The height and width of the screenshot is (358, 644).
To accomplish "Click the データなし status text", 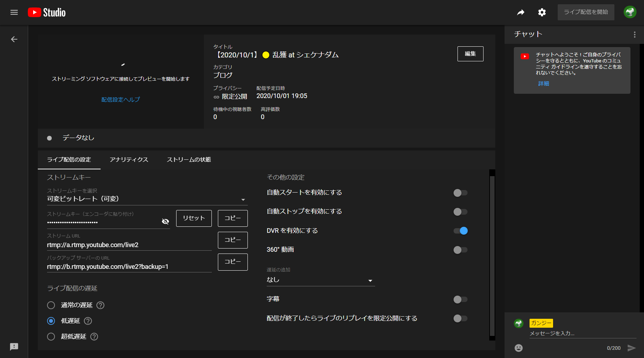I will point(78,138).
